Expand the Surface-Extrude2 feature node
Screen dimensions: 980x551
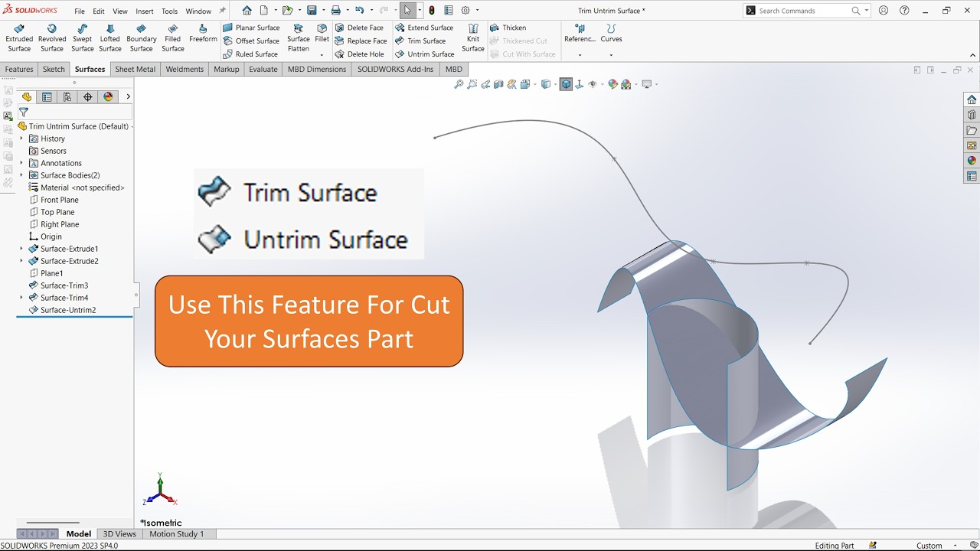point(21,261)
